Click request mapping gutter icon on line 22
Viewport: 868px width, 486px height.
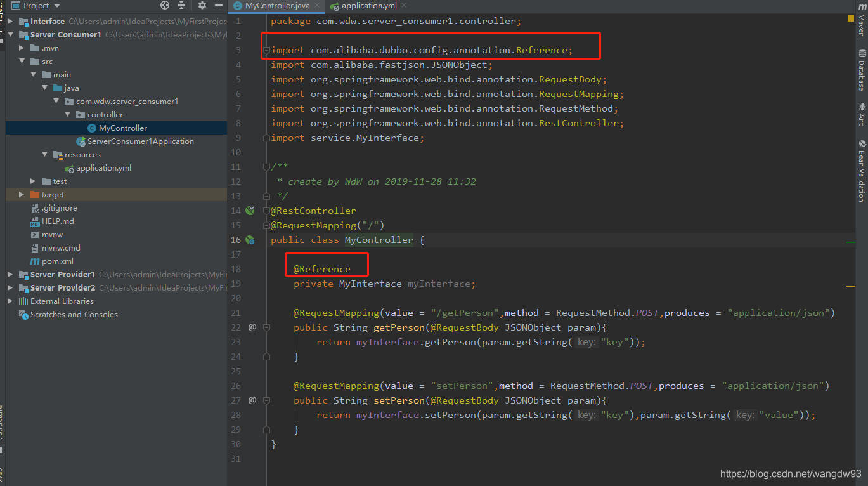point(252,327)
